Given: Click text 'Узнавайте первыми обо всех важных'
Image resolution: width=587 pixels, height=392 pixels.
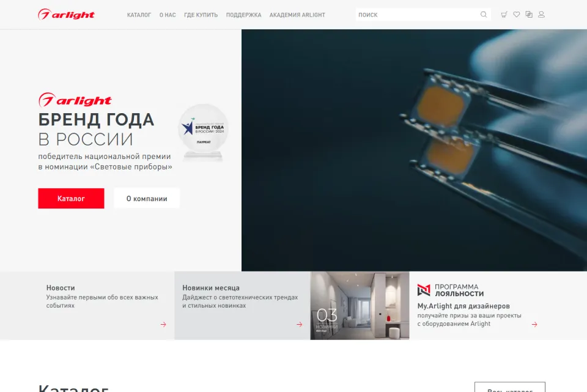Looking at the screenshot, I should coord(102,297).
